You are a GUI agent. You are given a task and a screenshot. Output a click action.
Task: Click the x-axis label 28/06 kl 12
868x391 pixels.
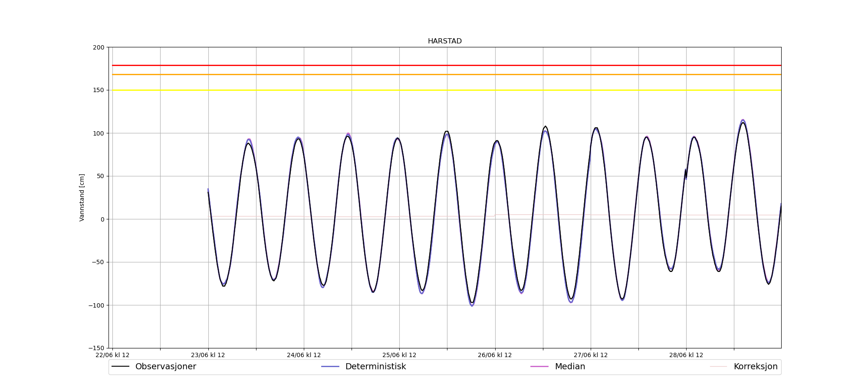(x=686, y=355)
